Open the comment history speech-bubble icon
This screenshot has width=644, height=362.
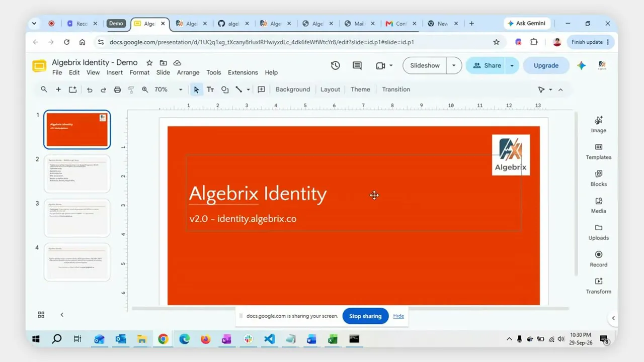coord(357,65)
